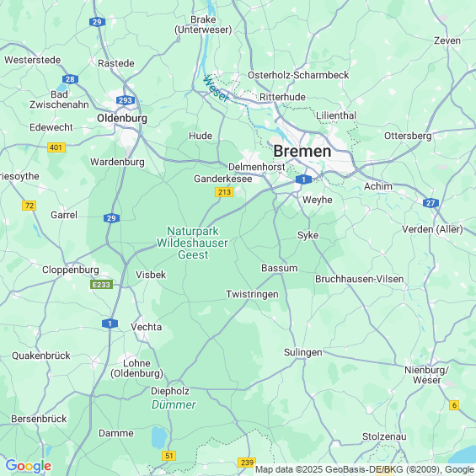Viewport: 476px width, 476px height.
Task: Click the yellow 51 road marker
Action: click(x=168, y=456)
